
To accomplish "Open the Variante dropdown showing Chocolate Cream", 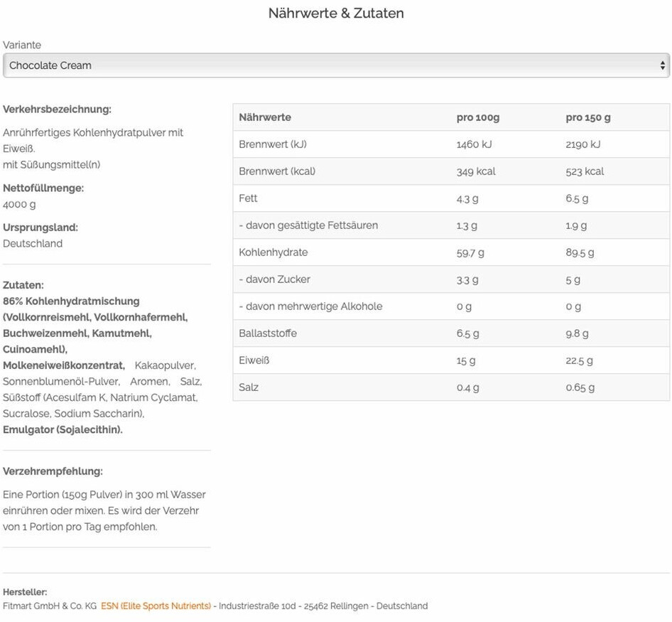I will point(335,65).
